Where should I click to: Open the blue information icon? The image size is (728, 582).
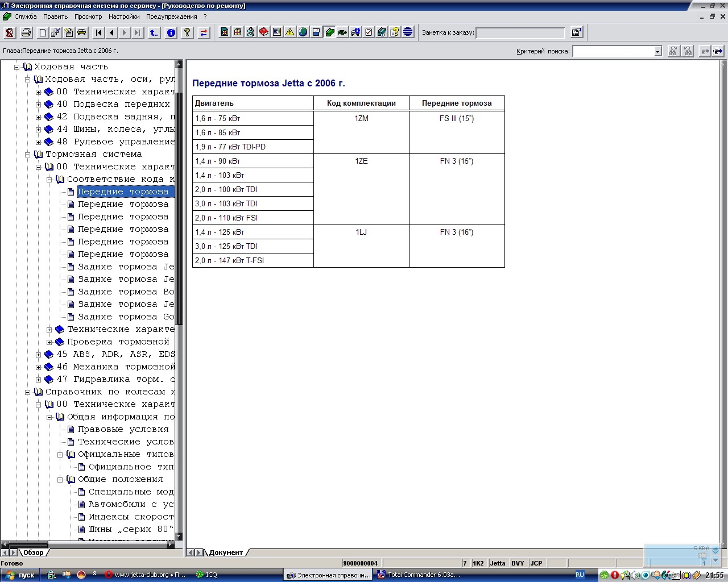tap(171, 32)
